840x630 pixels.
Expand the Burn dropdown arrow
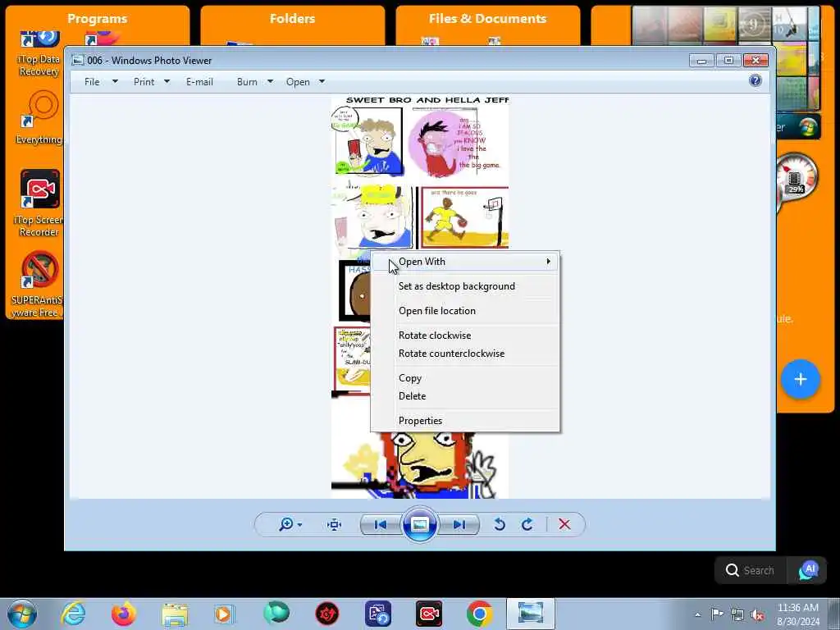click(x=270, y=81)
